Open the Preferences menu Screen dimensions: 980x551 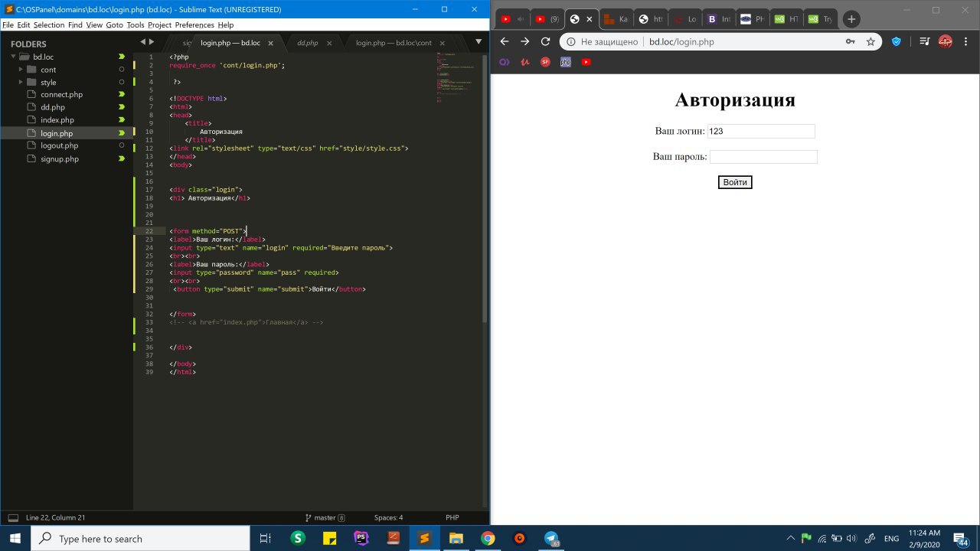pyautogui.click(x=194, y=25)
